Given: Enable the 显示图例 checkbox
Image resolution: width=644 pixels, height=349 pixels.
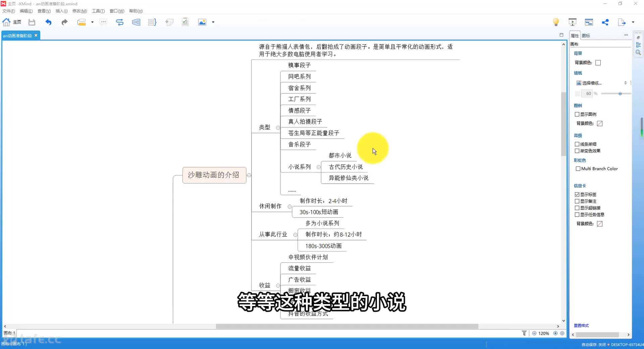Looking at the screenshot, I should pos(577,114).
